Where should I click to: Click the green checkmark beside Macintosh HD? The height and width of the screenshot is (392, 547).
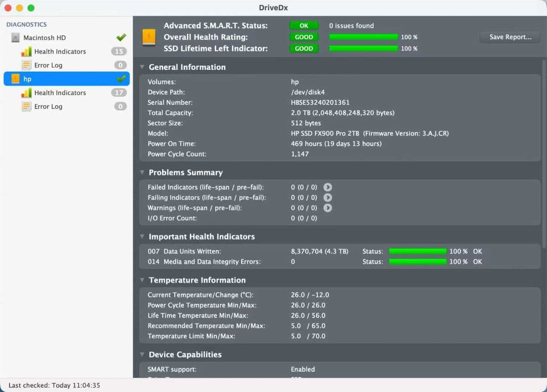click(120, 37)
